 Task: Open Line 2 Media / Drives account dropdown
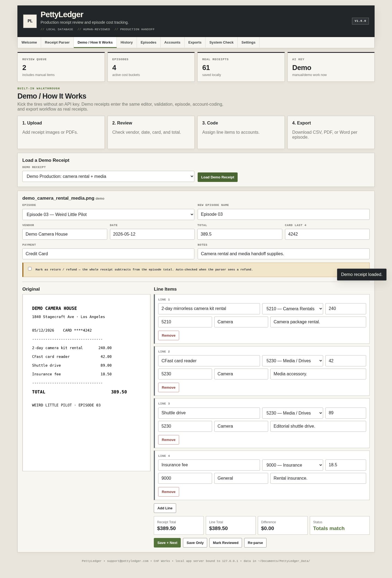click(x=293, y=361)
